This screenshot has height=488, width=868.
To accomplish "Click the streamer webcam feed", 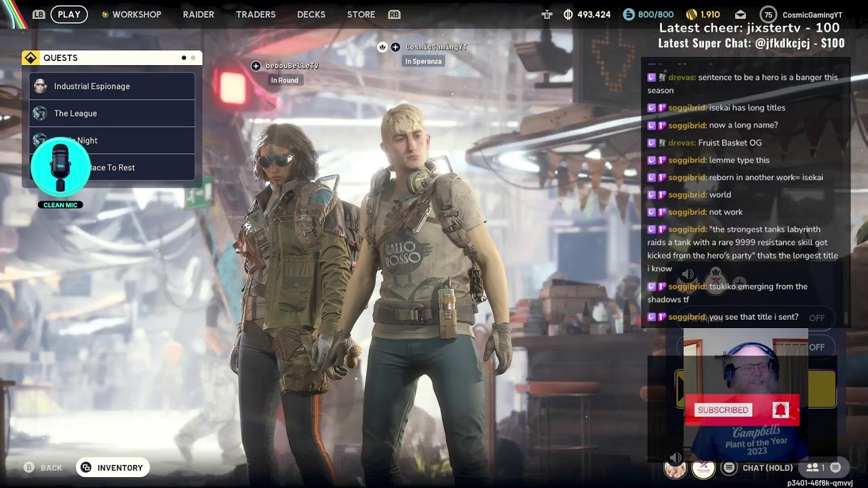I will [746, 394].
